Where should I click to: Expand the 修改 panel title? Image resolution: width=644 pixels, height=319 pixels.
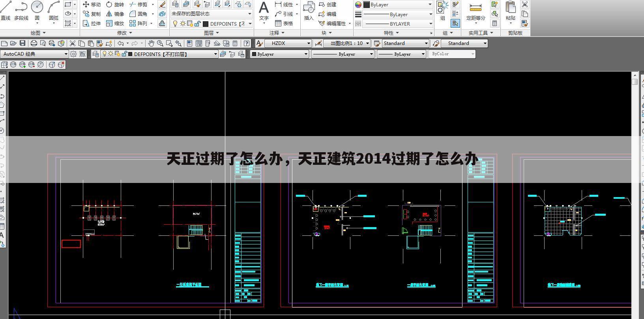click(x=125, y=33)
